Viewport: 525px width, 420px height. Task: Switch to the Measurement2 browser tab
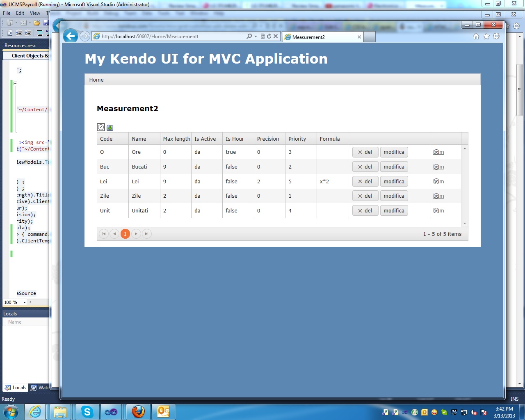(x=323, y=37)
